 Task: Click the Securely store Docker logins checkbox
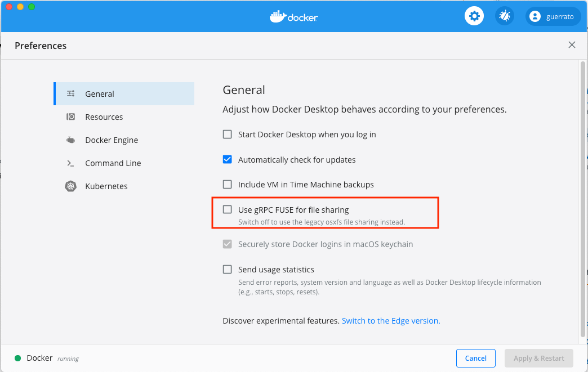click(227, 244)
